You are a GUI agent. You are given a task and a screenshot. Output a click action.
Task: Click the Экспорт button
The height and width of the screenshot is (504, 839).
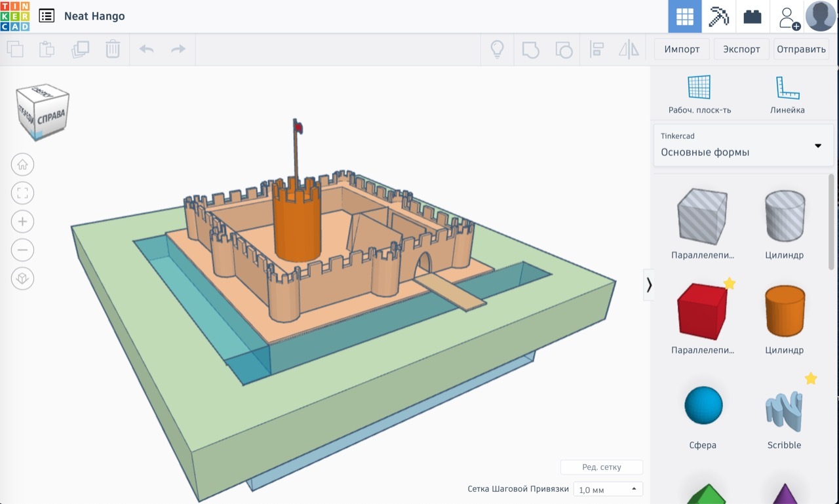[x=741, y=49]
